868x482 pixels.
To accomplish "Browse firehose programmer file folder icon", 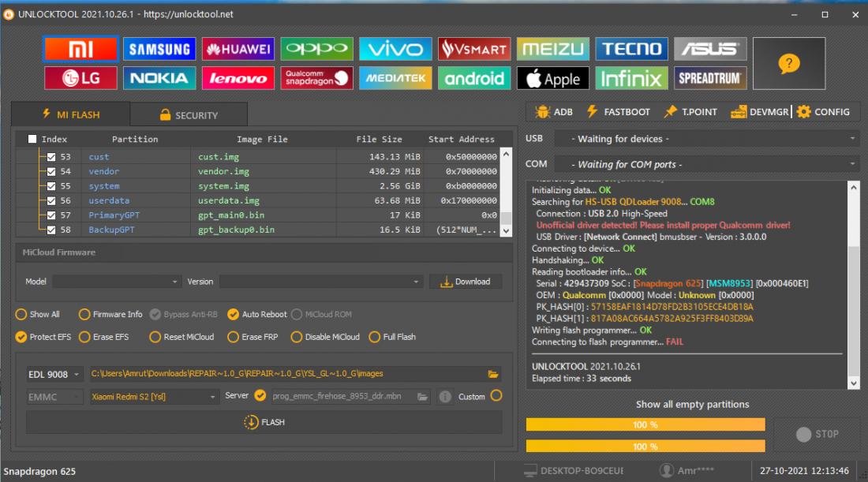I will (x=422, y=397).
